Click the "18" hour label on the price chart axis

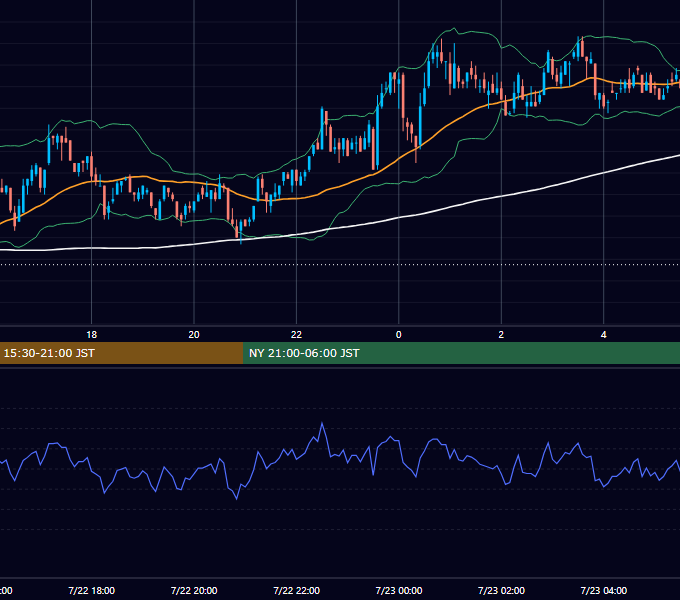(x=92, y=335)
